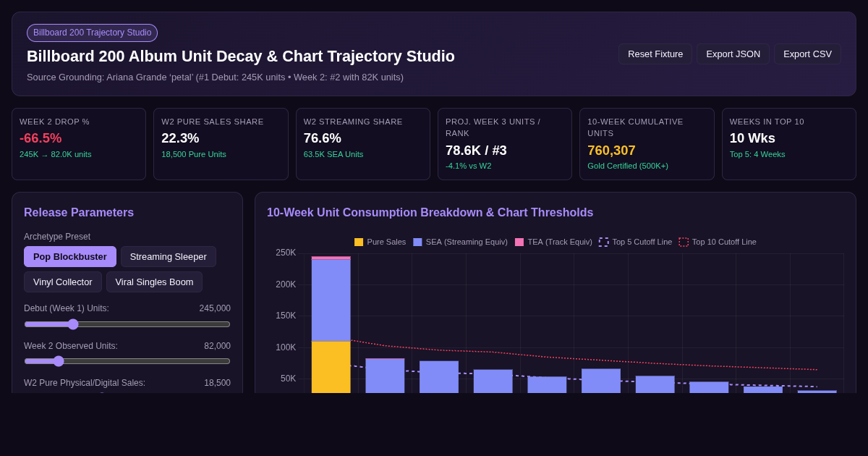Screen dimensions: 868x456
Task: Click the 18,500 Pure Units text
Action: pyautogui.click(x=194, y=154)
